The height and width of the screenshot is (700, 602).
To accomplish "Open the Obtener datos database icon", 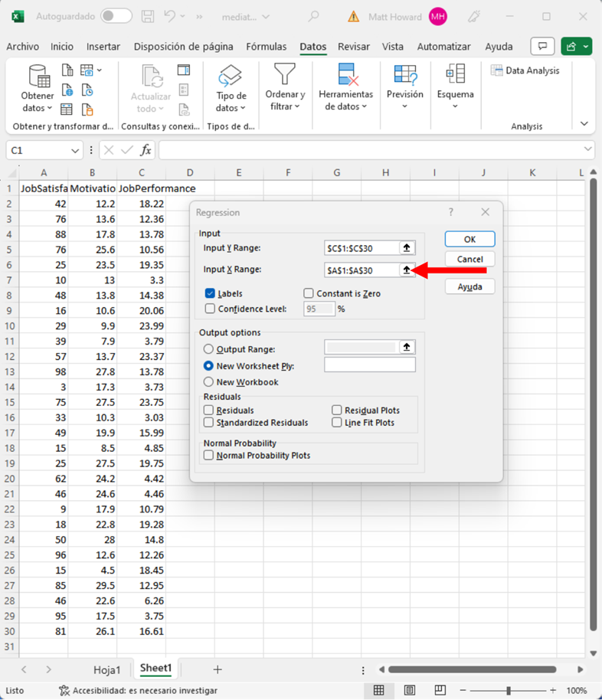I will pos(38,77).
